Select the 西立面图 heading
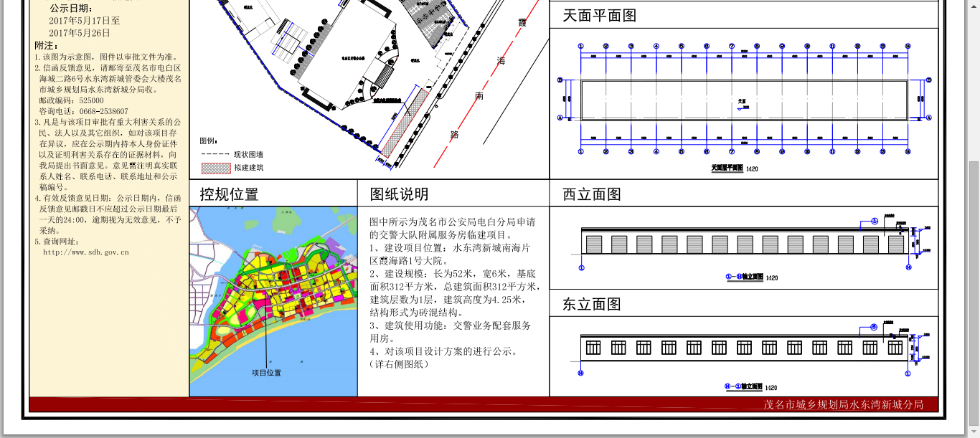Image resolution: width=980 pixels, height=438 pixels. pyautogui.click(x=591, y=194)
